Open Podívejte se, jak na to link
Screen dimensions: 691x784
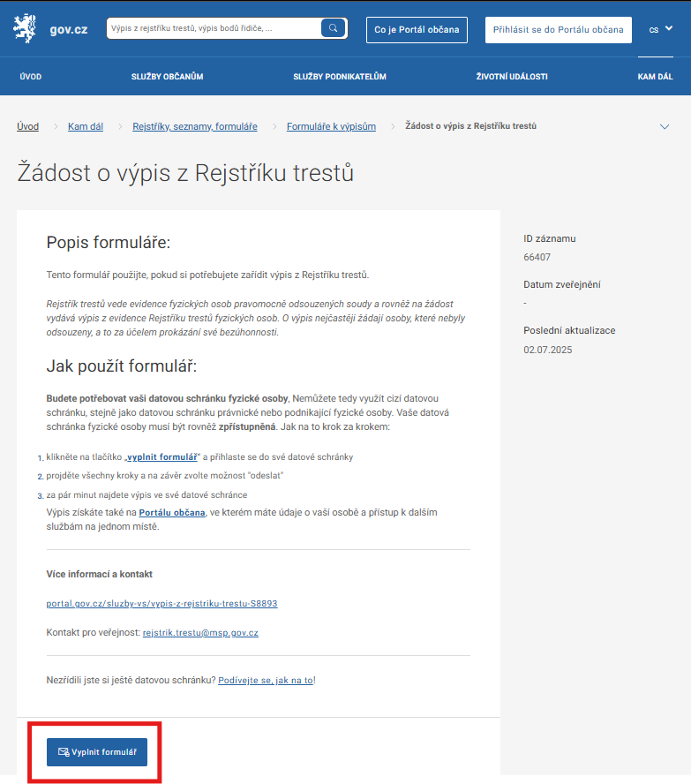[x=266, y=680]
